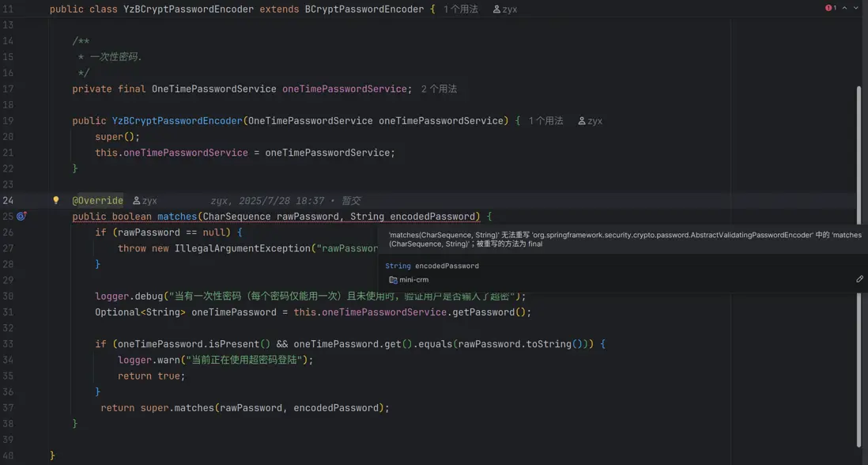Click the overriding-method gutter icon on line 25

click(21, 217)
